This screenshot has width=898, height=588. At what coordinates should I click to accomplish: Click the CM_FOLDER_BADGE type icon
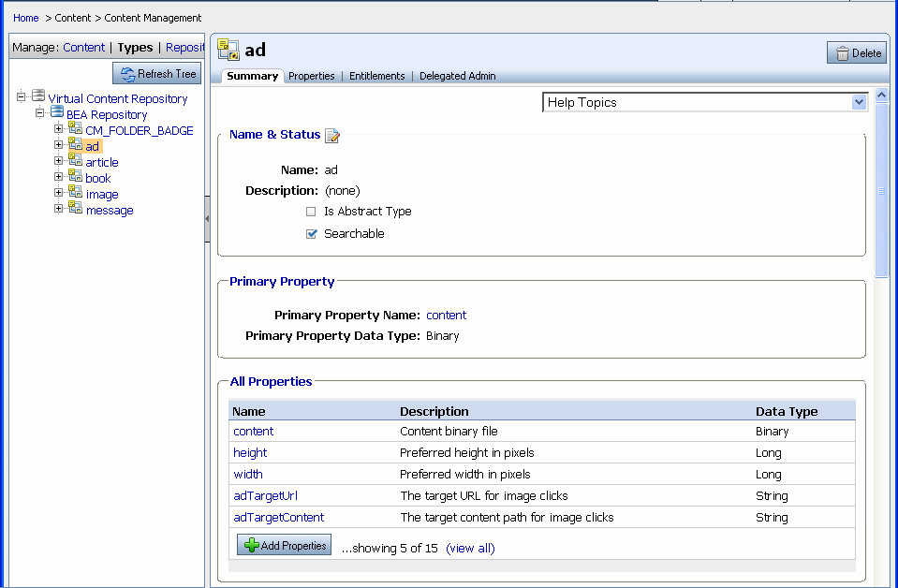click(x=76, y=127)
